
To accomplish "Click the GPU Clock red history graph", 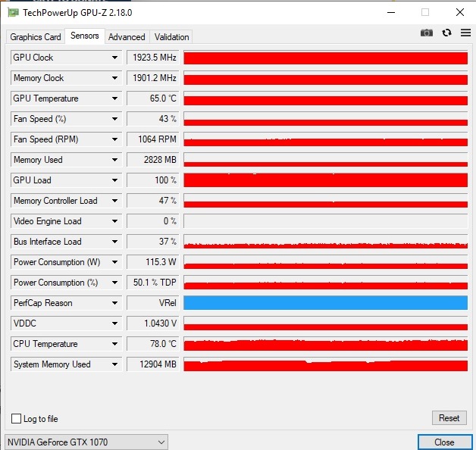I will pos(325,58).
